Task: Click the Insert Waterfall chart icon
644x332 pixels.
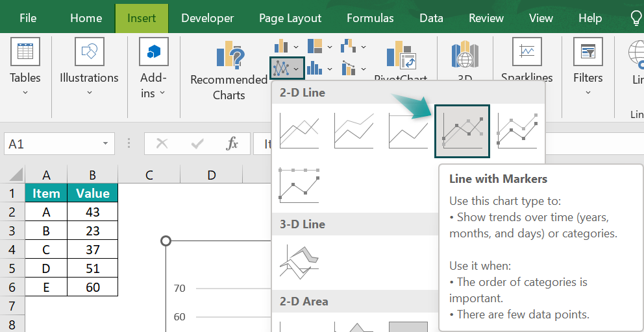Action: (348, 47)
